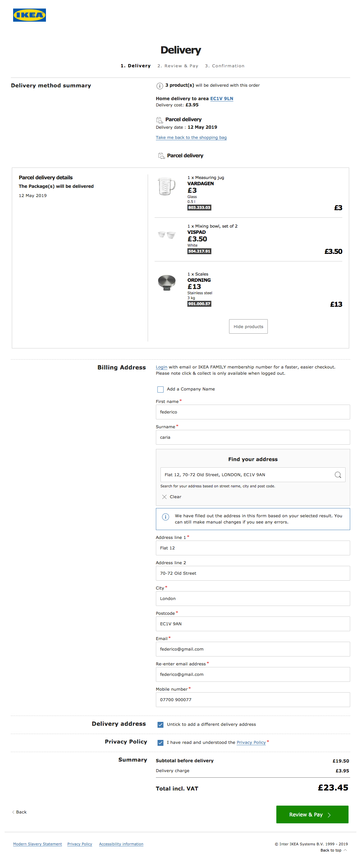Switch to the Review & Pay step

pyautogui.click(x=178, y=66)
